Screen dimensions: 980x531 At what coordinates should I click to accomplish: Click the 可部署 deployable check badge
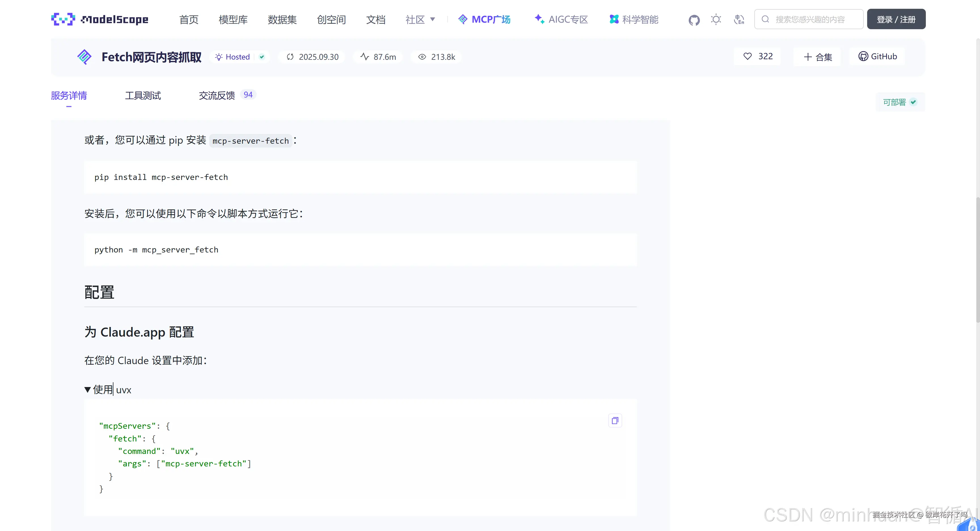(900, 102)
